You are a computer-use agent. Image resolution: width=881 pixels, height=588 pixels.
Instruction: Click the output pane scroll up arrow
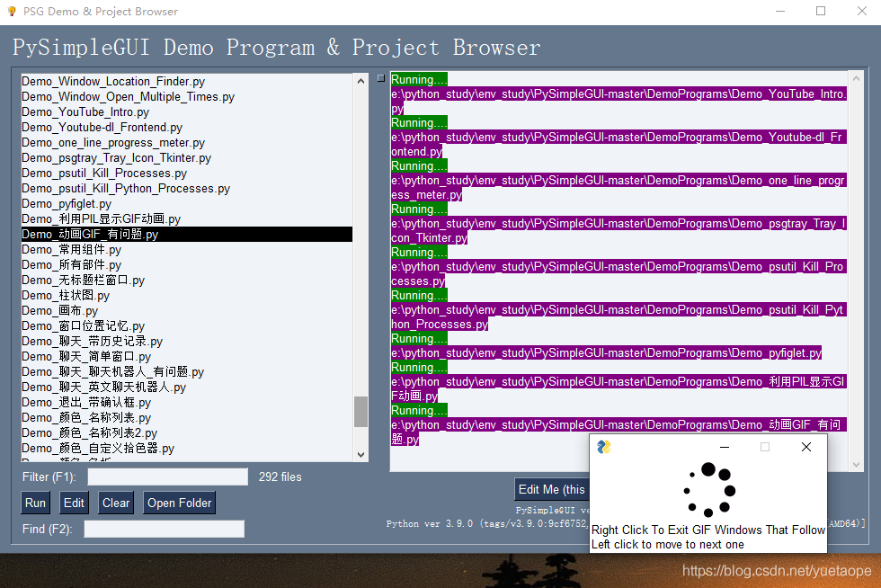click(856, 78)
